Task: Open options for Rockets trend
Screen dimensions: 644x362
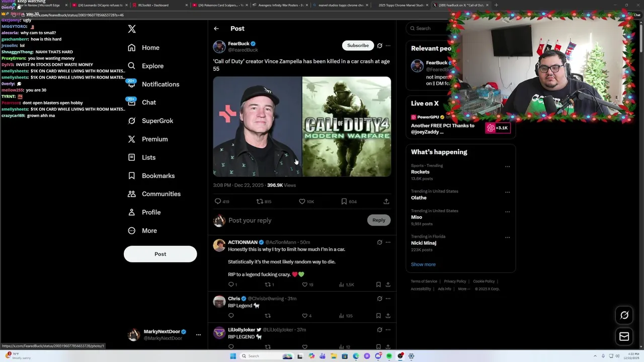Action: 507,166
